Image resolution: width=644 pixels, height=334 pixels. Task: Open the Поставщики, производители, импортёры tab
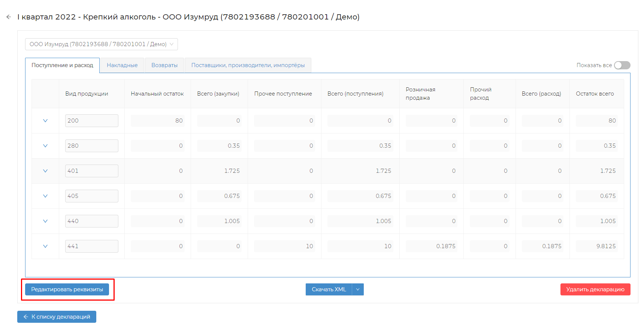[x=248, y=65]
